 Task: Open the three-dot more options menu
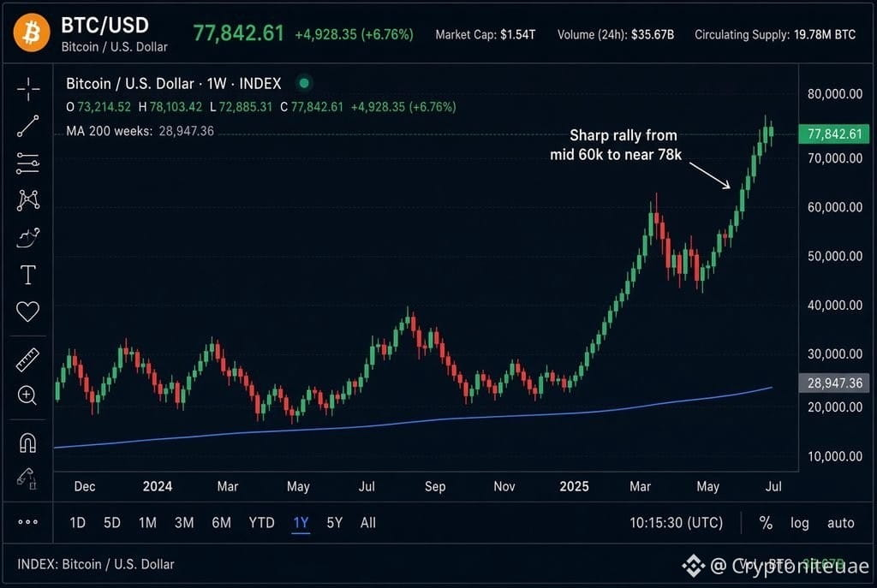pyautogui.click(x=28, y=522)
